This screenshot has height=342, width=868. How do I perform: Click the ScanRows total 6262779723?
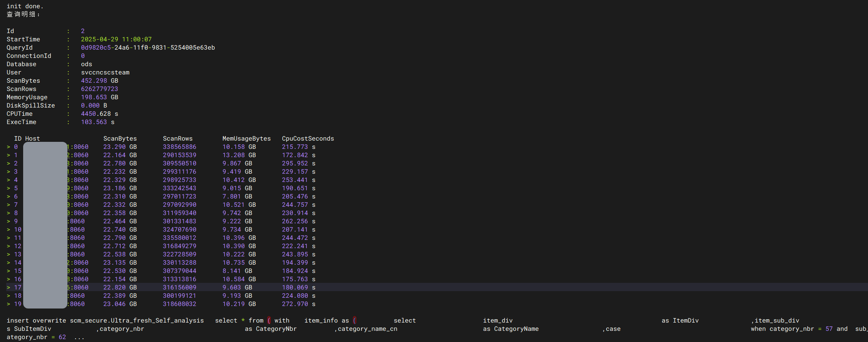click(100, 89)
